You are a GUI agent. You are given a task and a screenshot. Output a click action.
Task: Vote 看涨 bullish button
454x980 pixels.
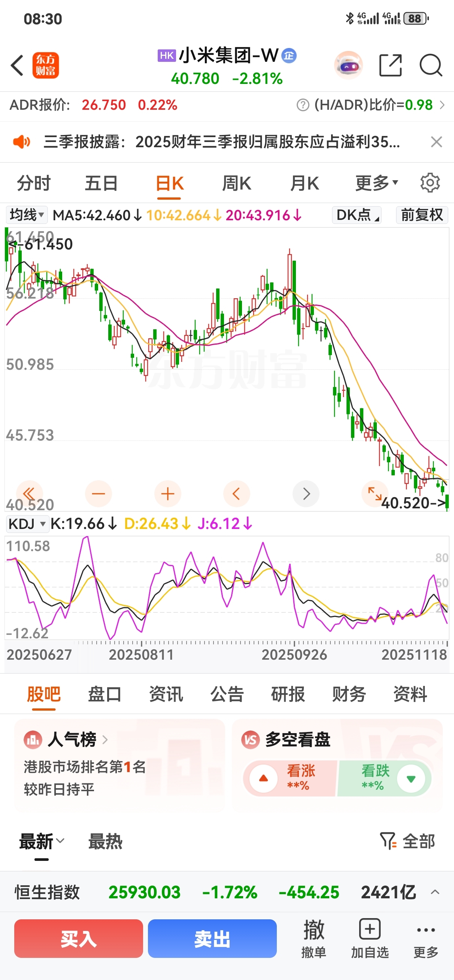click(x=290, y=778)
